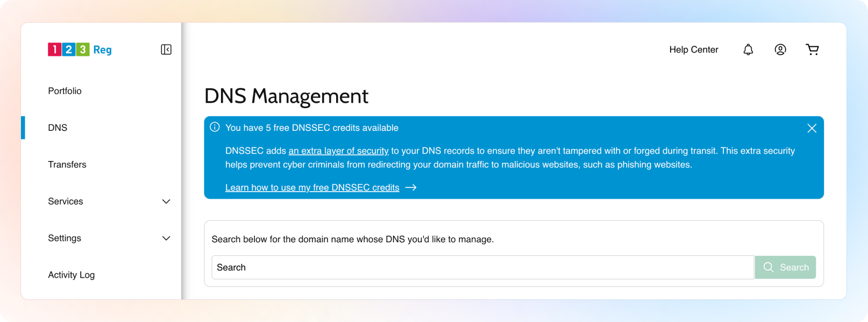The width and height of the screenshot is (868, 322).
Task: Open the user account profile icon
Action: 780,50
